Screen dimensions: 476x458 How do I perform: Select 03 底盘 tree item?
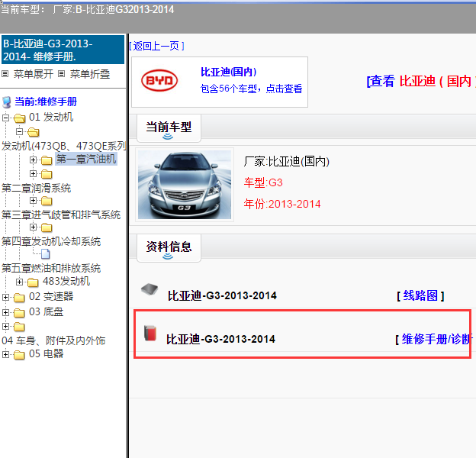(46, 311)
